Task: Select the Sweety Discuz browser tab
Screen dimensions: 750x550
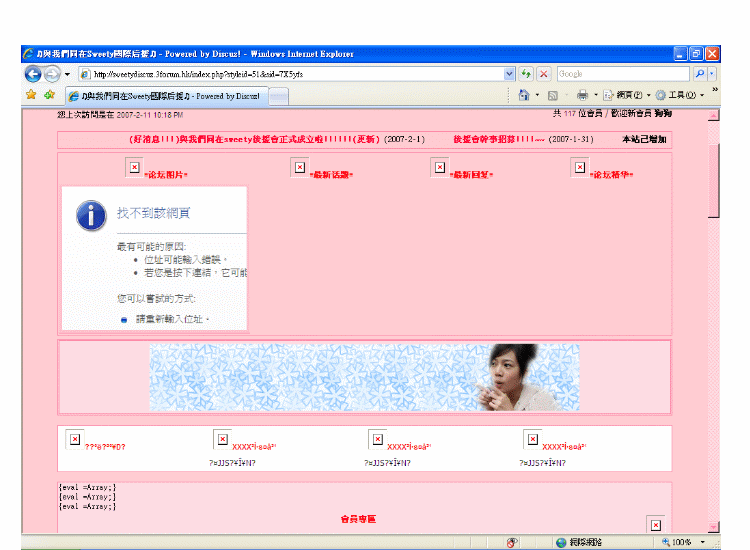Action: pyautogui.click(x=166, y=96)
